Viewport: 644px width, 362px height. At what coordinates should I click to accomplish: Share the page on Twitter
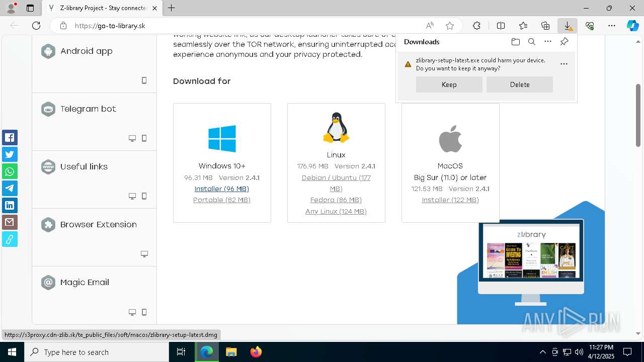coord(10,154)
